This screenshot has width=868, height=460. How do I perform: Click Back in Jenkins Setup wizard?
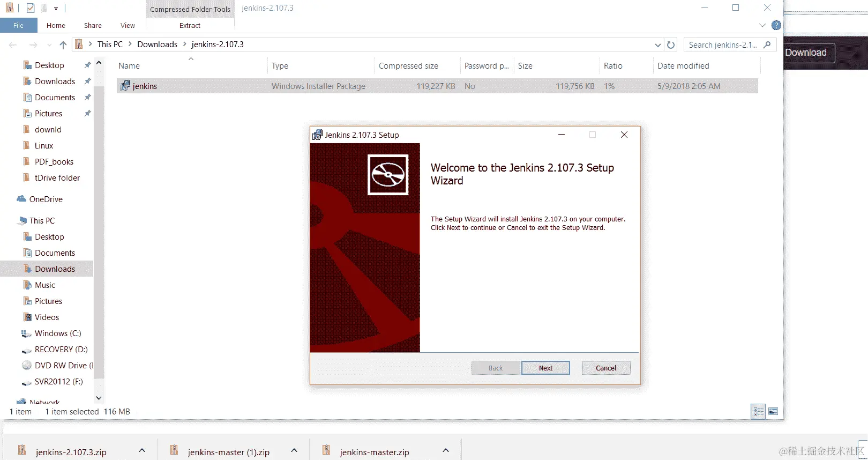point(496,368)
